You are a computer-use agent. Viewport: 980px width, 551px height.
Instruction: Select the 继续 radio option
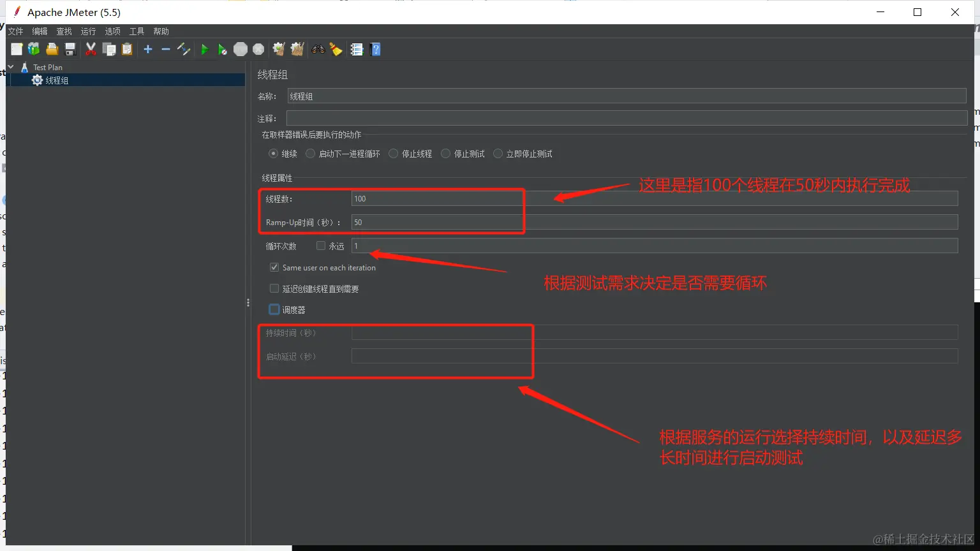point(273,154)
